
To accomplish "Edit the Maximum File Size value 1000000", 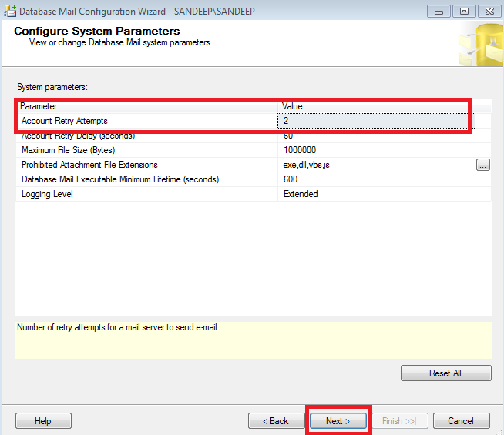I will point(385,150).
